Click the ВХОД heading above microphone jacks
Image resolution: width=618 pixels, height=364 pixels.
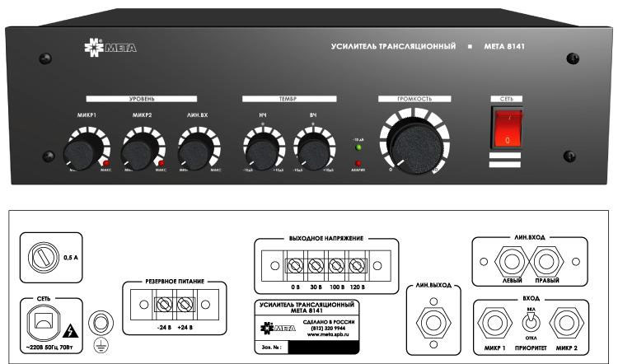(531, 299)
